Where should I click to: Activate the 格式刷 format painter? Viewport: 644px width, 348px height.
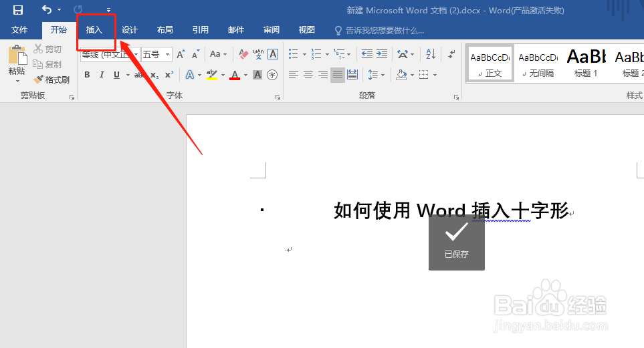pos(51,79)
